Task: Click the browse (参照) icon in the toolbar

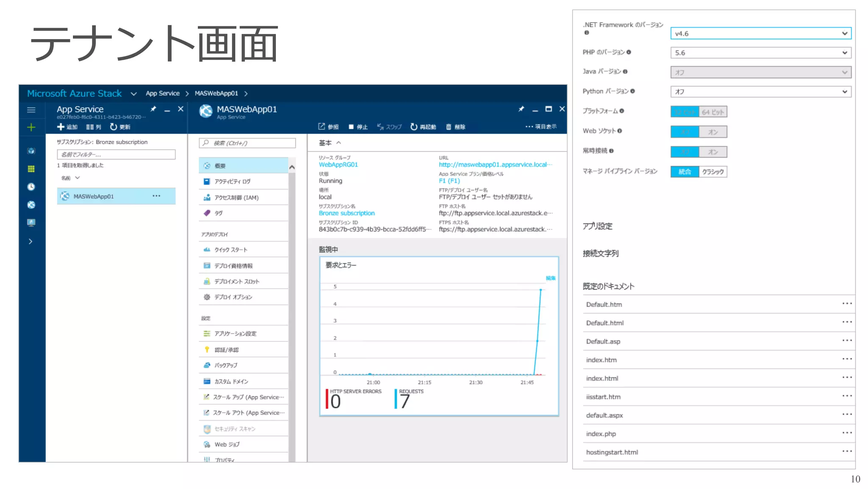Action: pos(322,127)
